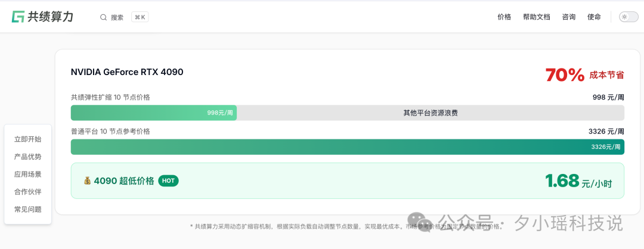Click the 3326元/周 full progress bar
The height and width of the screenshot is (249, 644).
(x=348, y=147)
